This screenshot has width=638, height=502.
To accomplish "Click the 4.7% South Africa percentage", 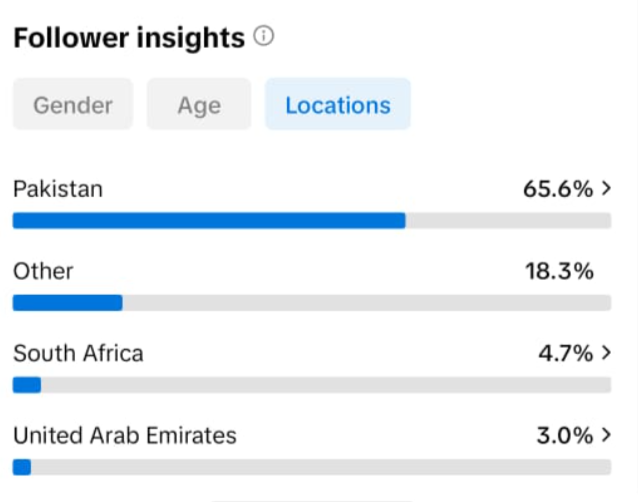I will pyautogui.click(x=566, y=353).
